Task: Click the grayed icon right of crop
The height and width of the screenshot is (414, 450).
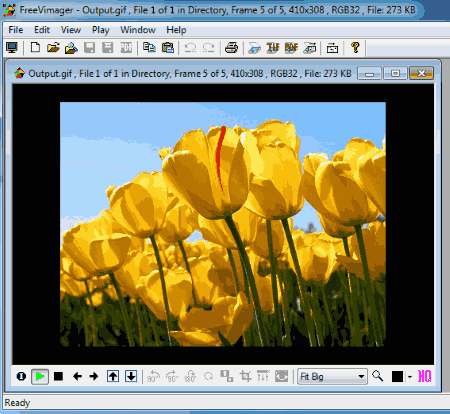Action: [263, 376]
